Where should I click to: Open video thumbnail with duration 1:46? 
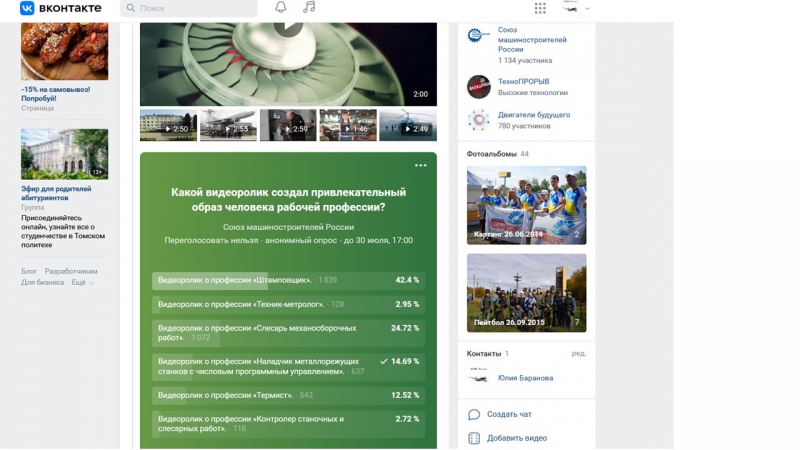348,125
